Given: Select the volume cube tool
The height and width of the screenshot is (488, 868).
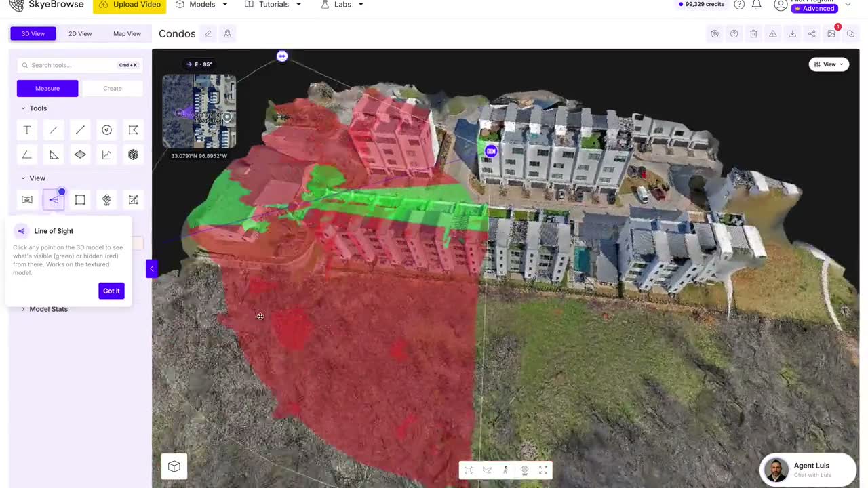Looking at the screenshot, I should (133, 155).
